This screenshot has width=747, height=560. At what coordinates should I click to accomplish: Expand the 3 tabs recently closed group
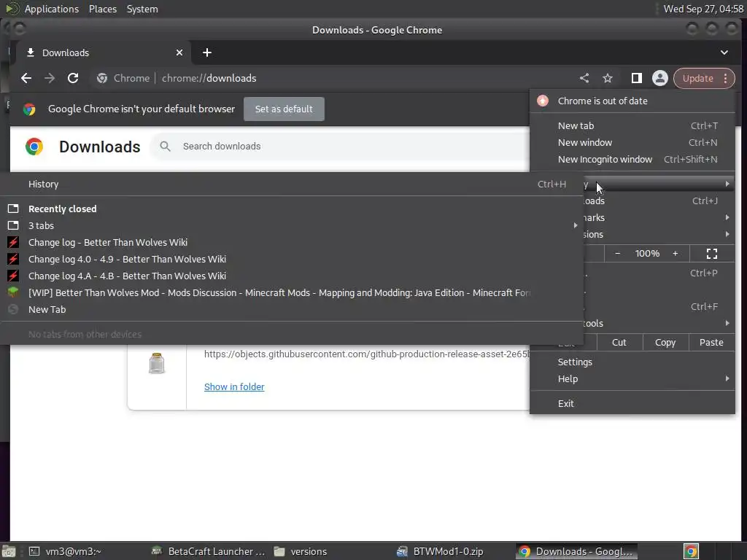pyautogui.click(x=292, y=226)
